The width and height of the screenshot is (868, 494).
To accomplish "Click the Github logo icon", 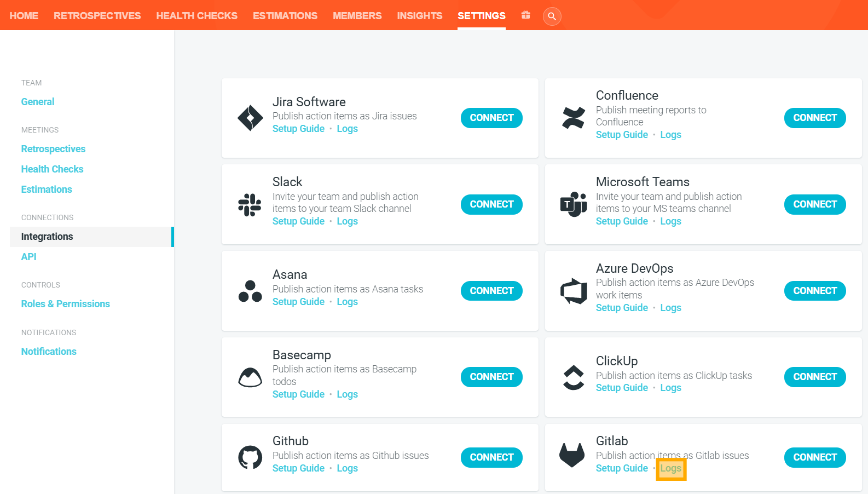I will (x=250, y=457).
